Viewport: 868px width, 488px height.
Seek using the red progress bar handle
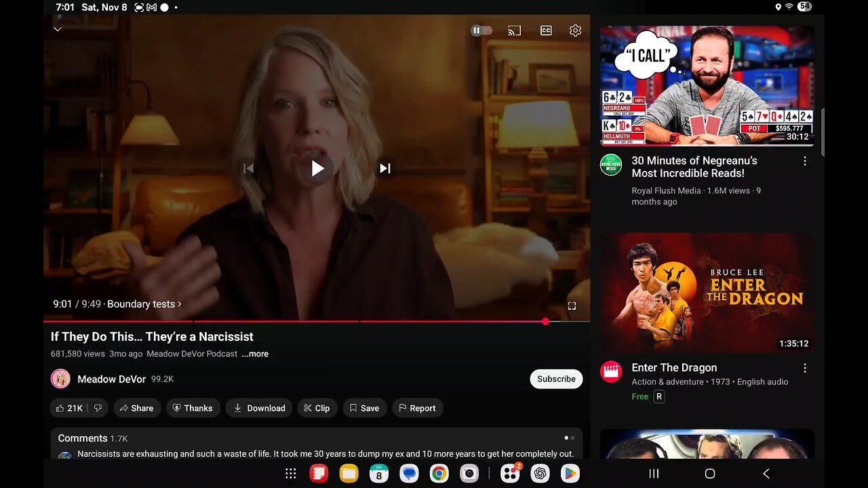[546, 321]
